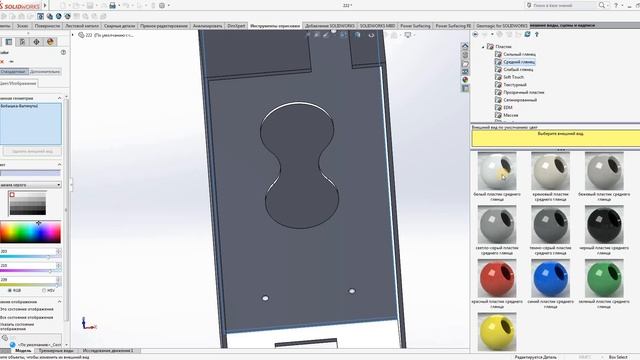640x360 pixels.
Task: Open the file explorer folder task pane tab
Action: [x=465, y=64]
